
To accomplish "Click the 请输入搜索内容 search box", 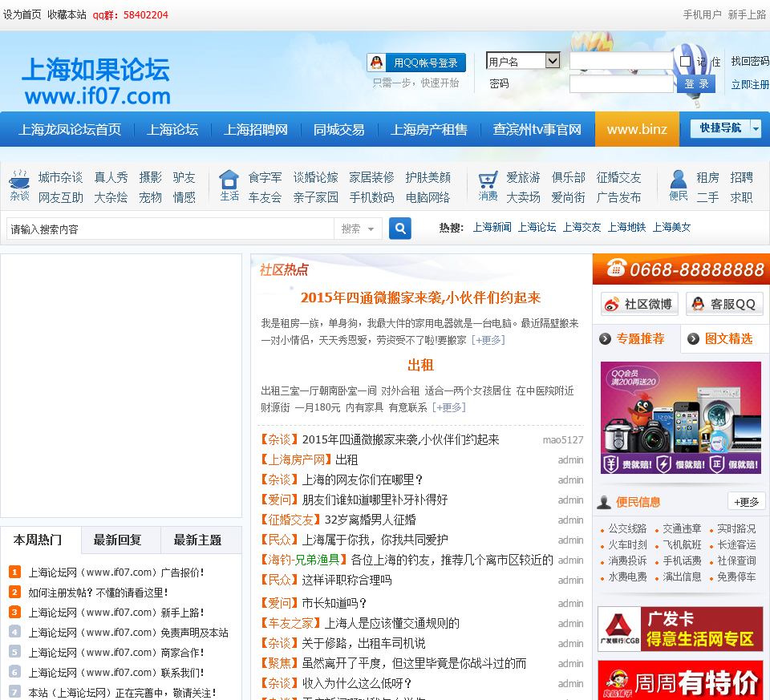I will point(170,229).
